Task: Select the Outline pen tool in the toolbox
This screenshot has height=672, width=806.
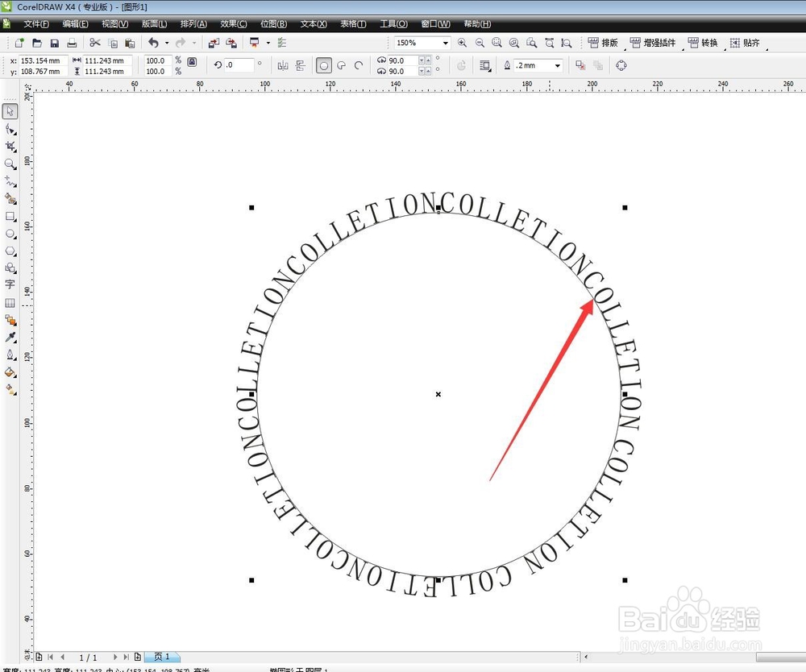Action: tap(10, 355)
